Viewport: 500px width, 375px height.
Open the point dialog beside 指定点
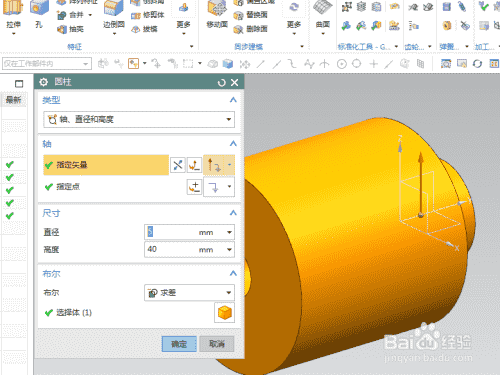click(194, 187)
